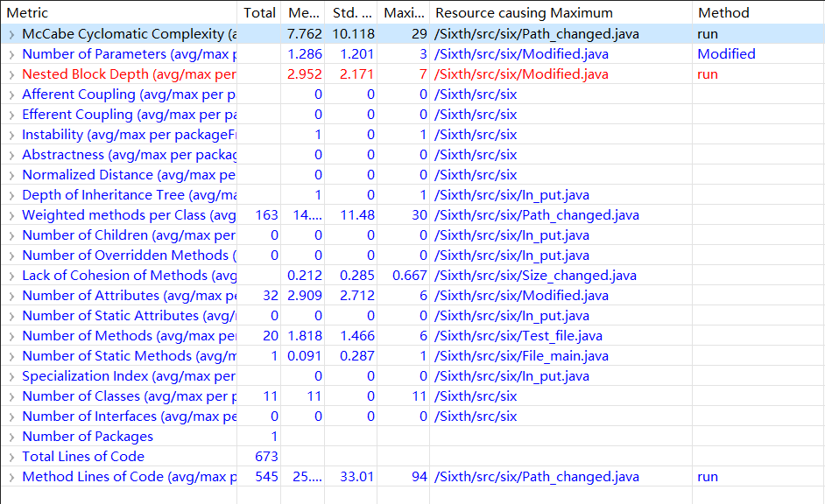Expand the Number of Packages row
This screenshot has width=825, height=504.
pyautogui.click(x=11, y=437)
